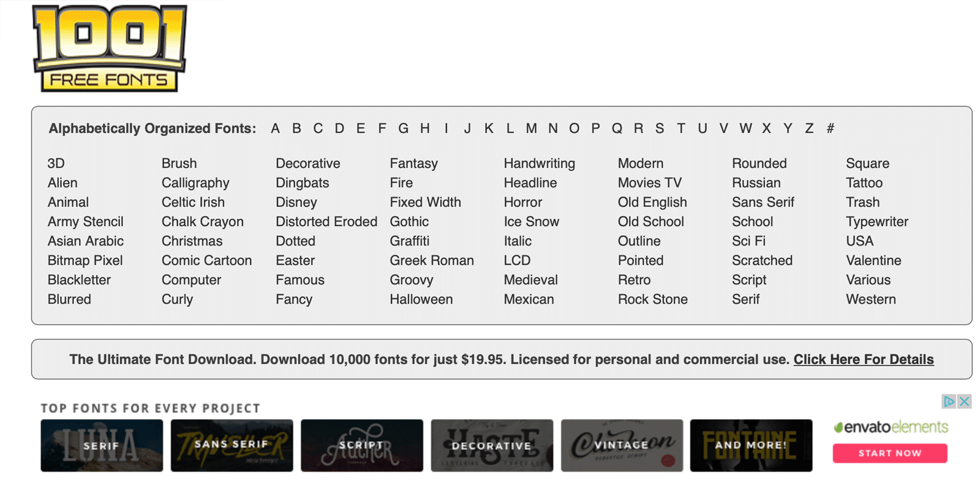The height and width of the screenshot is (490, 980).
Task: Click the 1001 Free Fonts logo
Action: click(x=110, y=48)
